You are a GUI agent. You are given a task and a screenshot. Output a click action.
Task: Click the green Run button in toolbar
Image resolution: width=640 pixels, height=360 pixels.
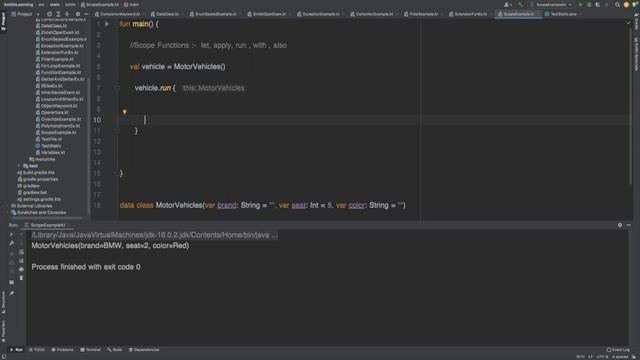pyautogui.click(x=580, y=4)
